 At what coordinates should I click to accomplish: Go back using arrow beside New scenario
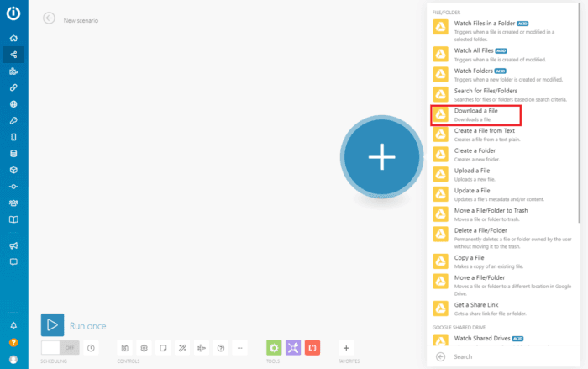click(x=49, y=18)
